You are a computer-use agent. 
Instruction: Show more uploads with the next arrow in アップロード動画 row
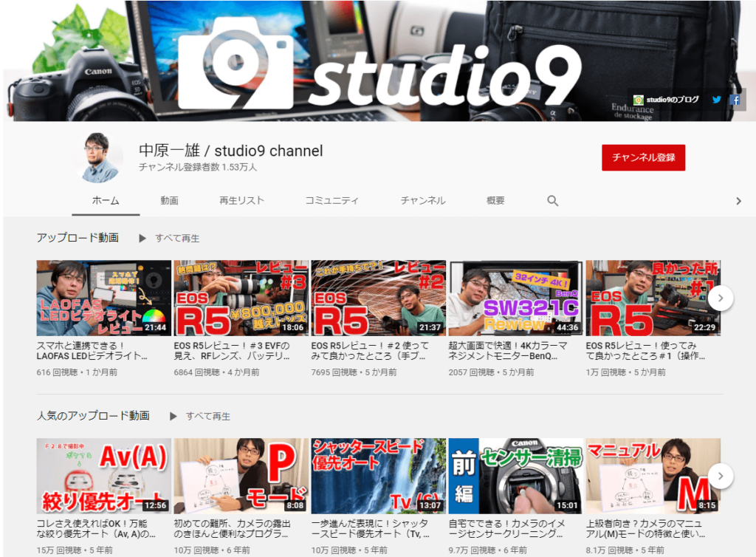pos(721,298)
